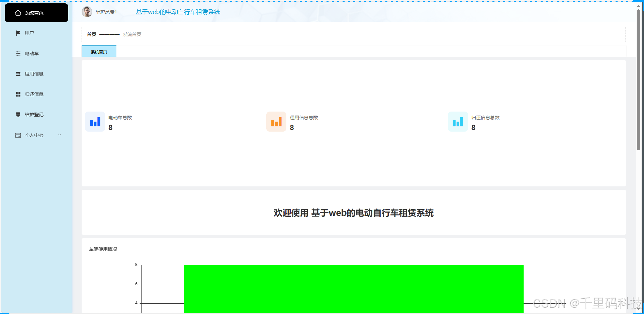Open the 维护登记 menu item

(36, 115)
